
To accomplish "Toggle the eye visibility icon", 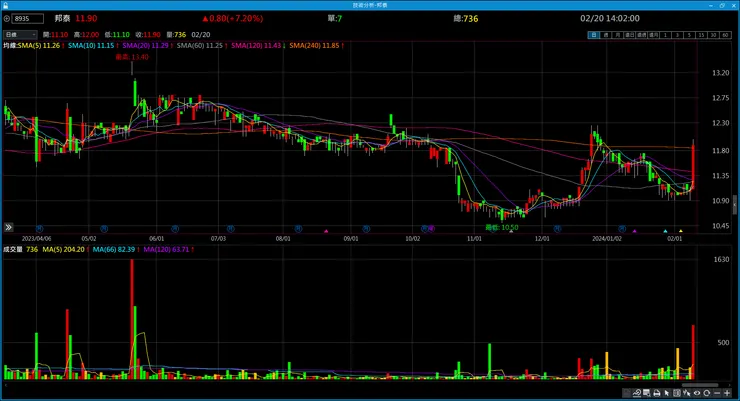I will click(x=697, y=393).
